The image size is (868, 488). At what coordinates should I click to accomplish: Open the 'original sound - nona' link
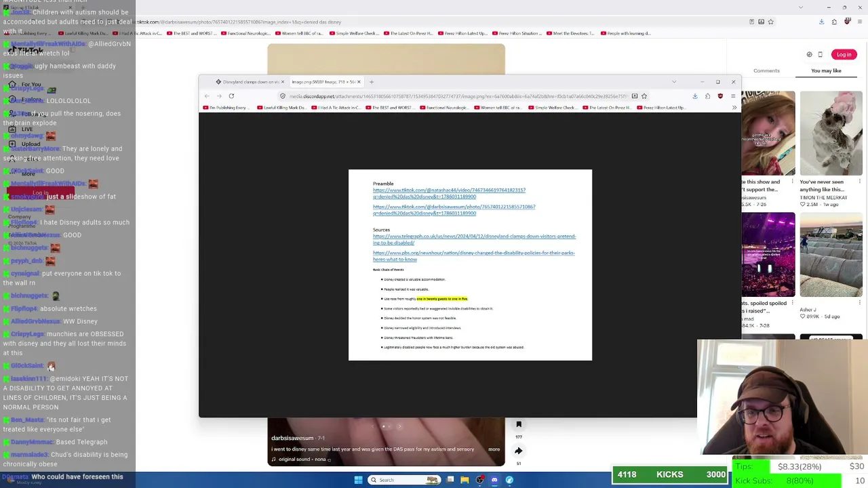click(x=302, y=460)
